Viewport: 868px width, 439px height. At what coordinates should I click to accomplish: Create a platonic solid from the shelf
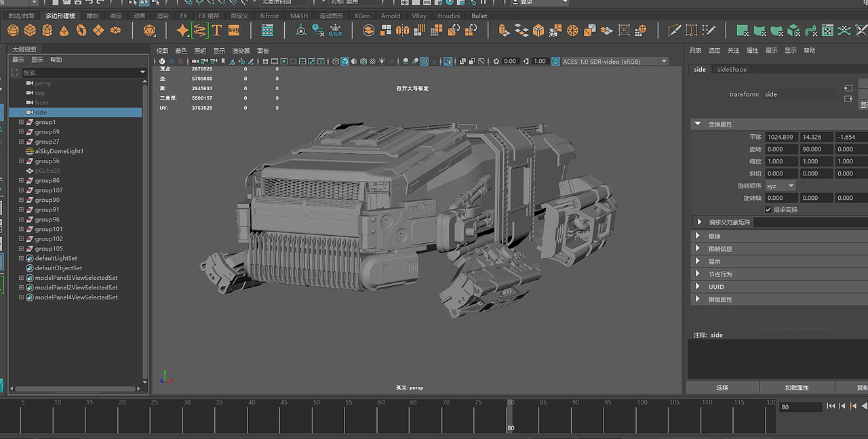(x=149, y=30)
